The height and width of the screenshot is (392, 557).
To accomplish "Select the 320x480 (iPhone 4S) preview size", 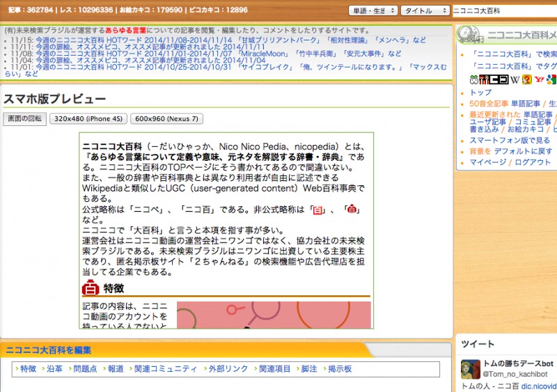I will pyautogui.click(x=88, y=118).
